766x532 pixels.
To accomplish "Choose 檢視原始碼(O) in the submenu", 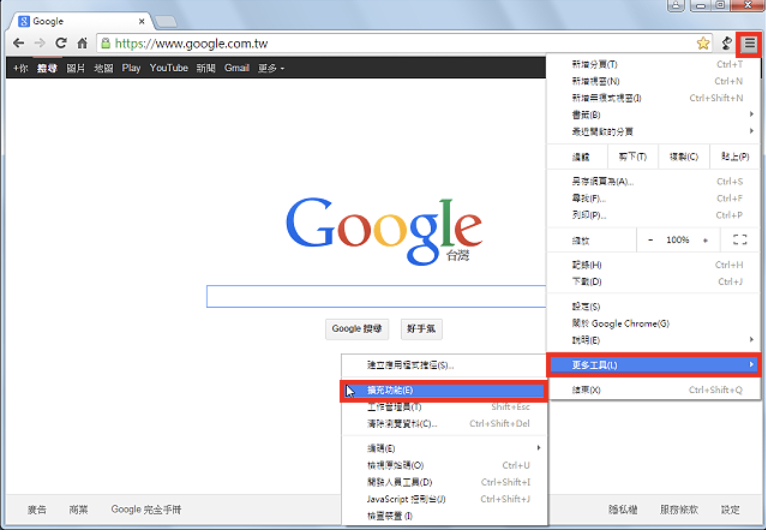I will point(445,465).
